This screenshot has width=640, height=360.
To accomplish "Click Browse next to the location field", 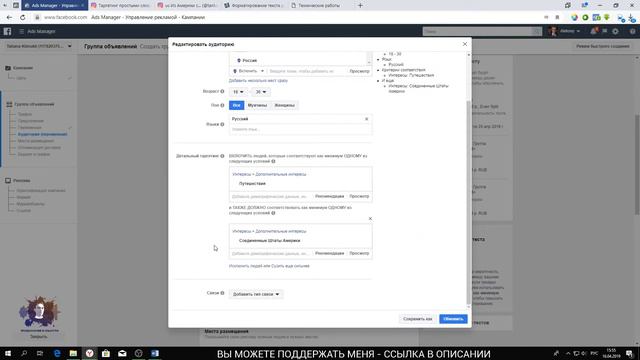I will (359, 71).
